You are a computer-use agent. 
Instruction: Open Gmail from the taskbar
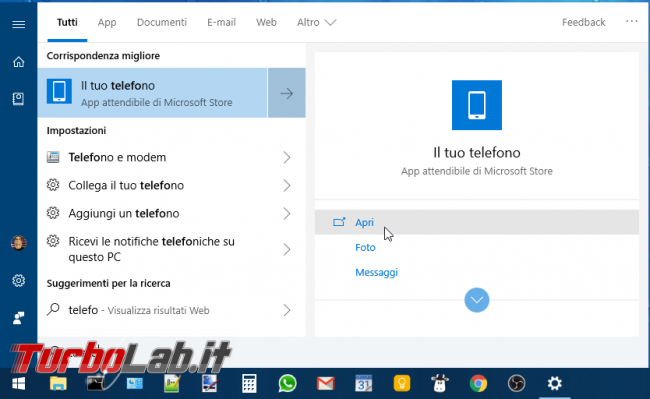pos(325,384)
